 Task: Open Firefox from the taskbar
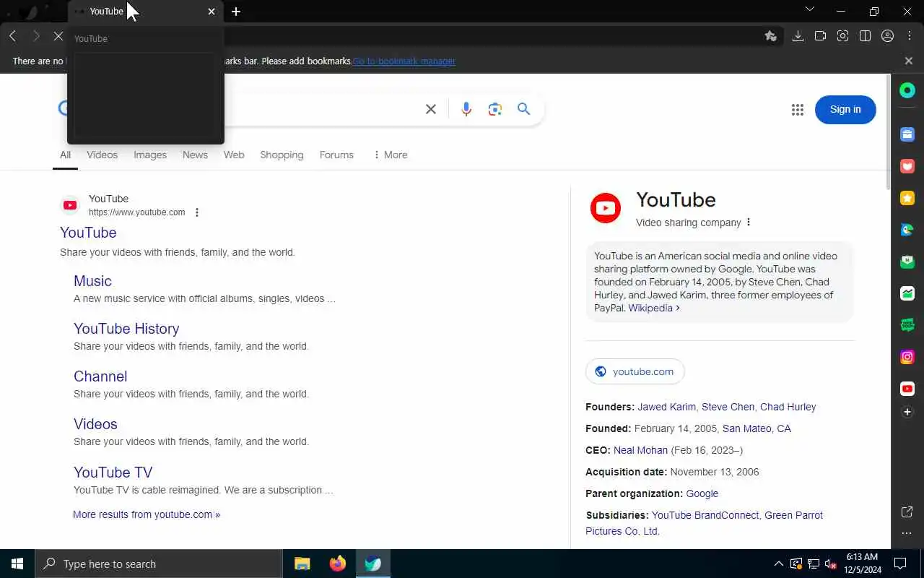tap(337, 564)
